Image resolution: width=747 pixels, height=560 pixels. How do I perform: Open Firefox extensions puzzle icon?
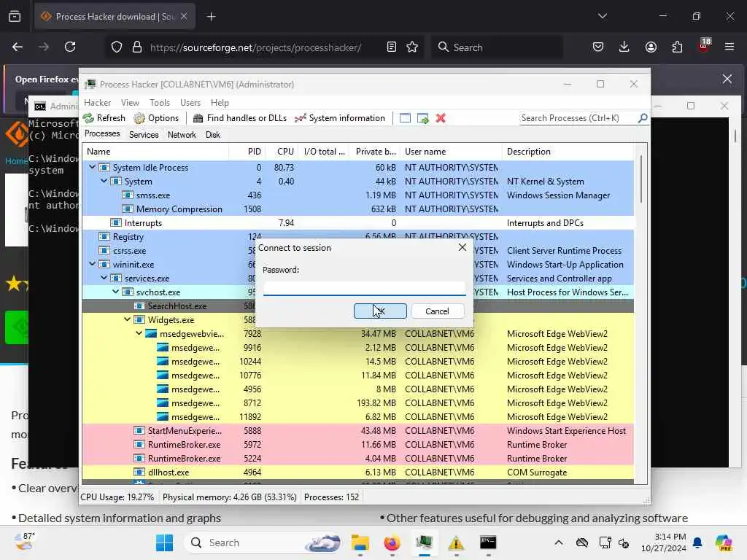(677, 47)
